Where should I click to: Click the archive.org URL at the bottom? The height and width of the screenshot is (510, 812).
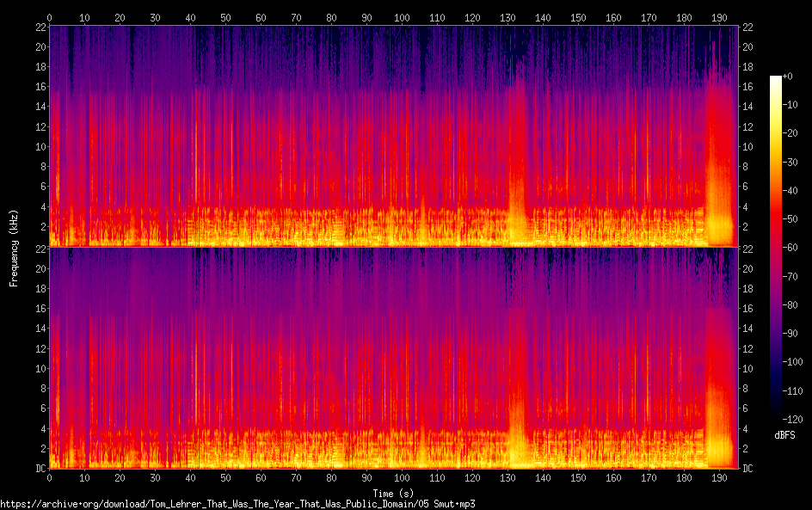(x=237, y=504)
